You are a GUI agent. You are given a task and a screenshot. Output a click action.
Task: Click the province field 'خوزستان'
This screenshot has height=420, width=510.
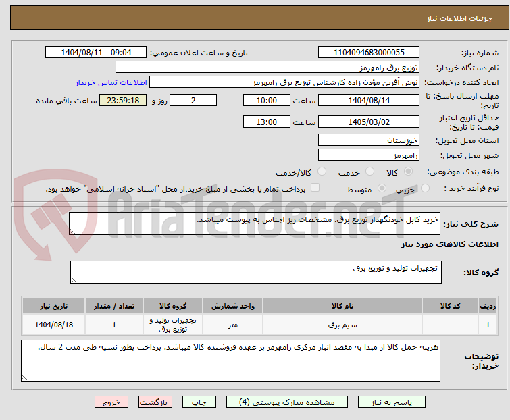click(369, 140)
